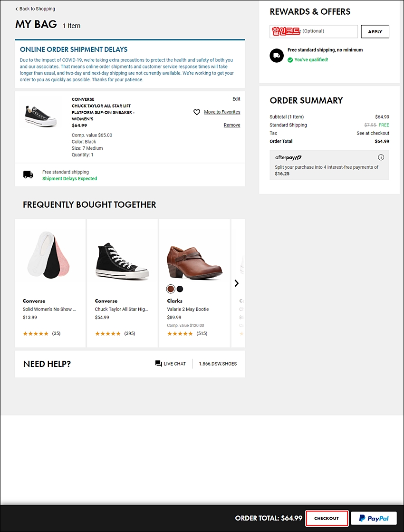Click the green qualified checkmark icon
This screenshot has width=404, height=532.
point(290,60)
